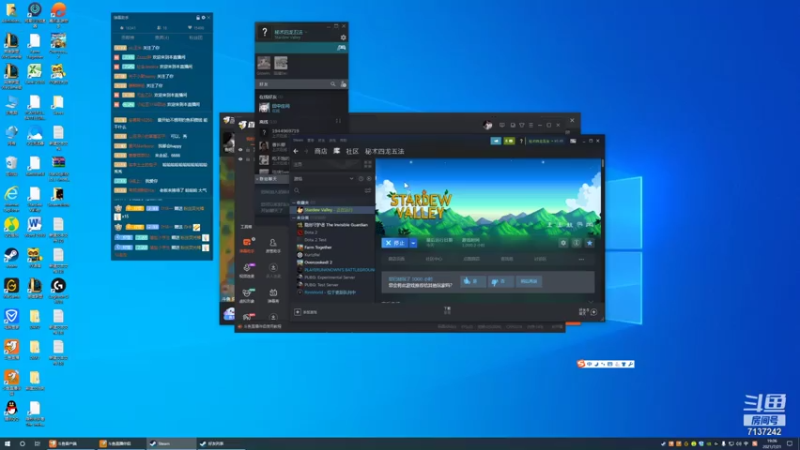Open friends and chat in Steam's bottom right
The width and height of the screenshot is (800, 450).
[588, 311]
